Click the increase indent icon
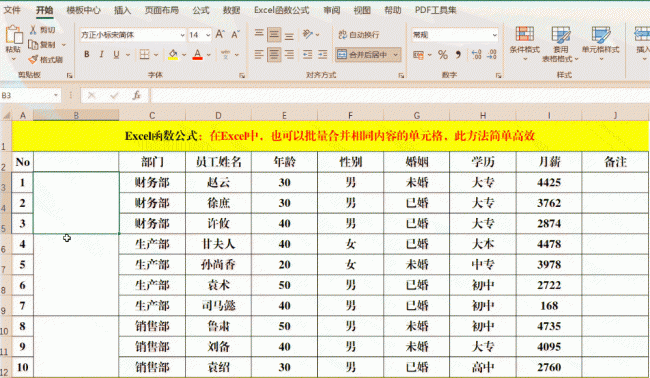650x378 pixels. [323, 54]
